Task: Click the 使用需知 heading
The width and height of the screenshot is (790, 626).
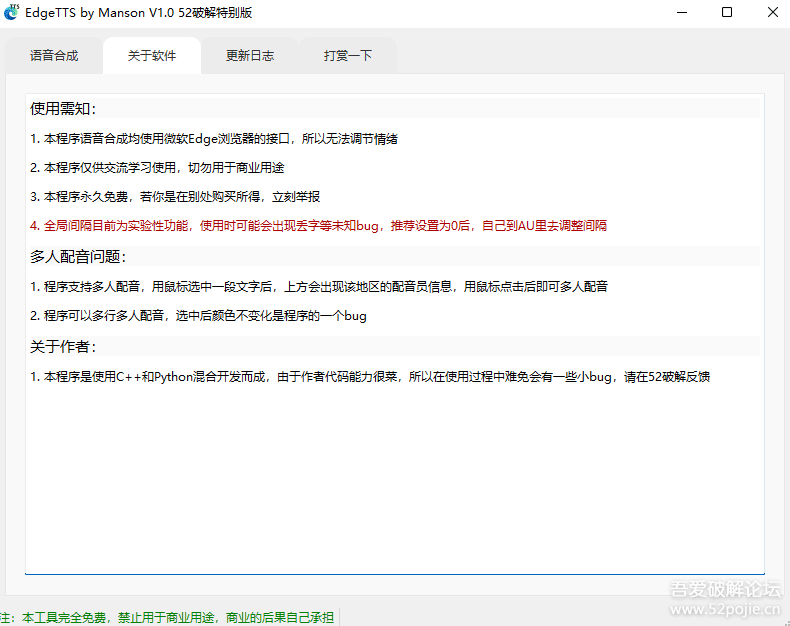Action: click(63, 108)
